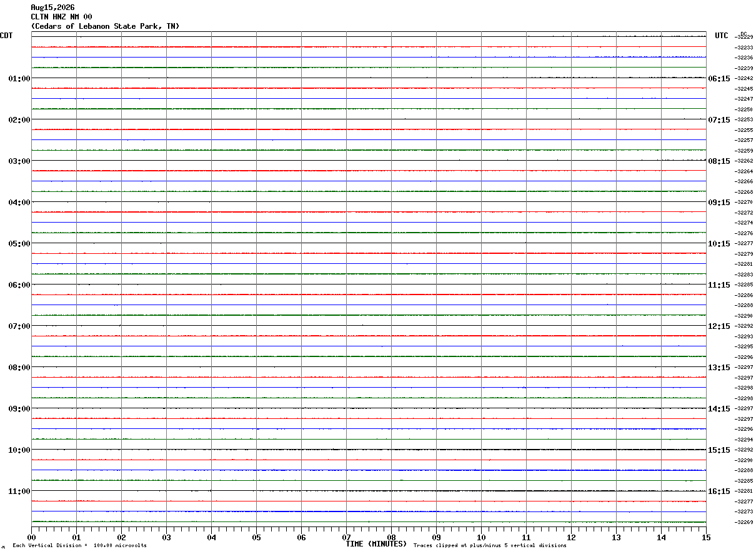The image size is (756, 554).
Task: Click the Aug15,2026 date header
Action: click(x=52, y=8)
